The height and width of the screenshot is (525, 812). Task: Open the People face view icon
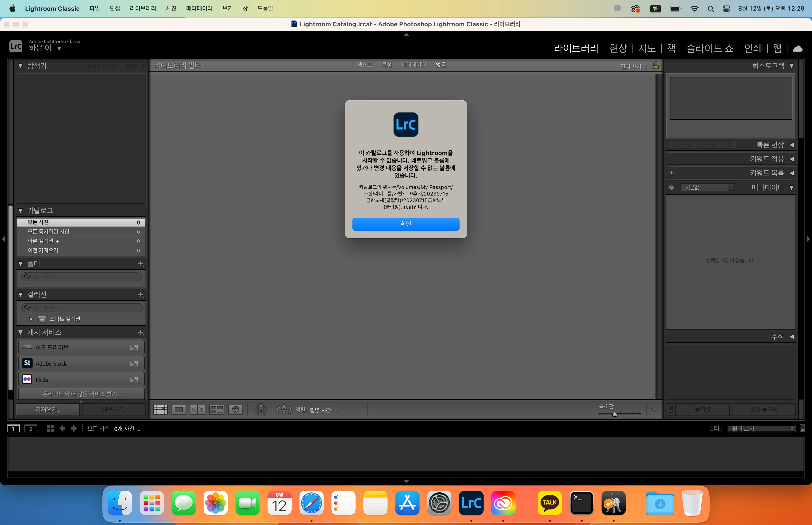point(235,409)
